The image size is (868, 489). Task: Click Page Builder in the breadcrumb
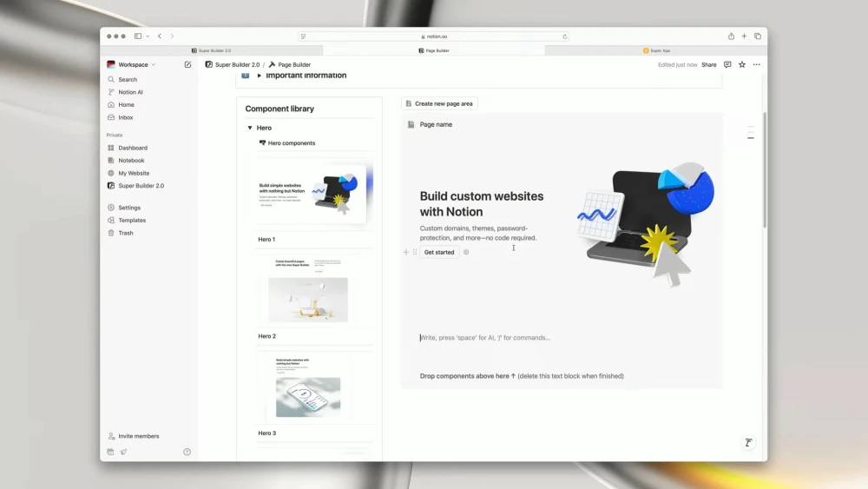click(290, 65)
